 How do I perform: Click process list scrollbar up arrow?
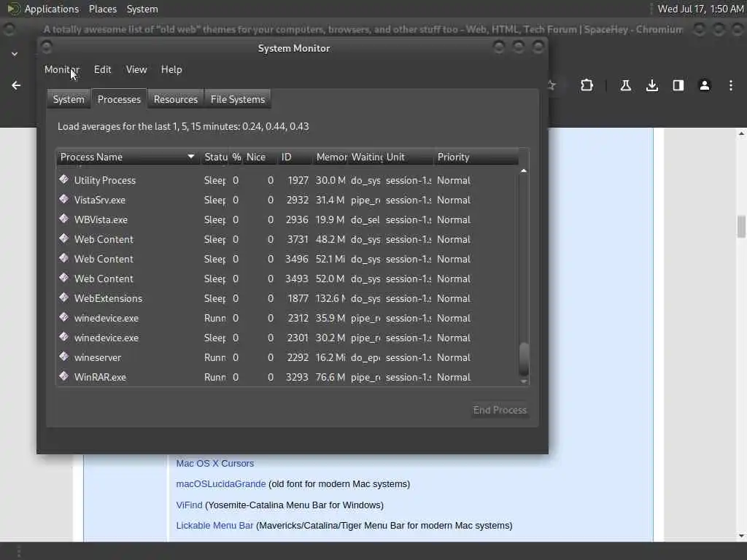tap(524, 171)
